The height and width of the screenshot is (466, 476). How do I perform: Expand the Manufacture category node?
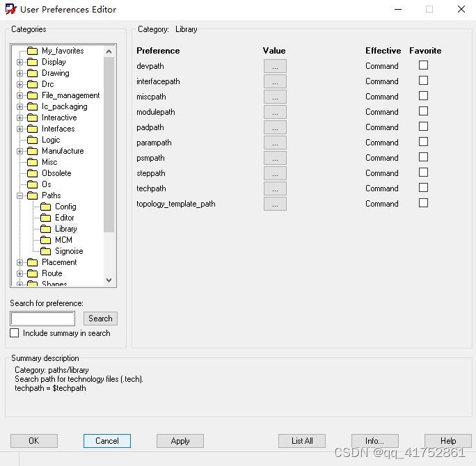point(19,151)
